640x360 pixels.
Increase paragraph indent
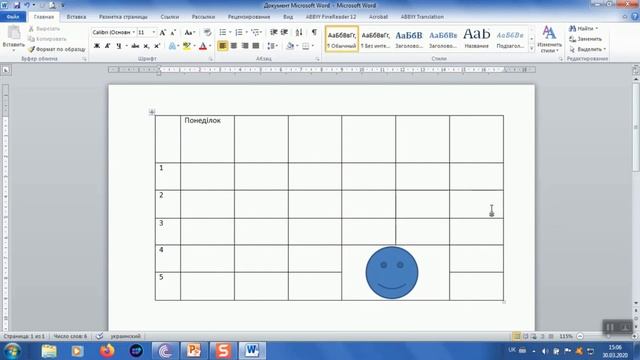284,32
